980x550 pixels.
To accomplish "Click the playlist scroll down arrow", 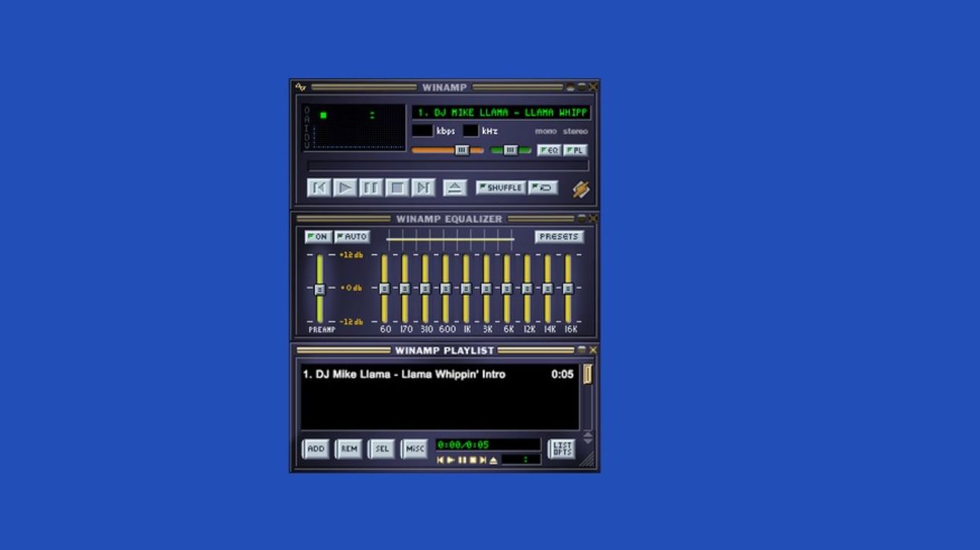I will pos(587,441).
